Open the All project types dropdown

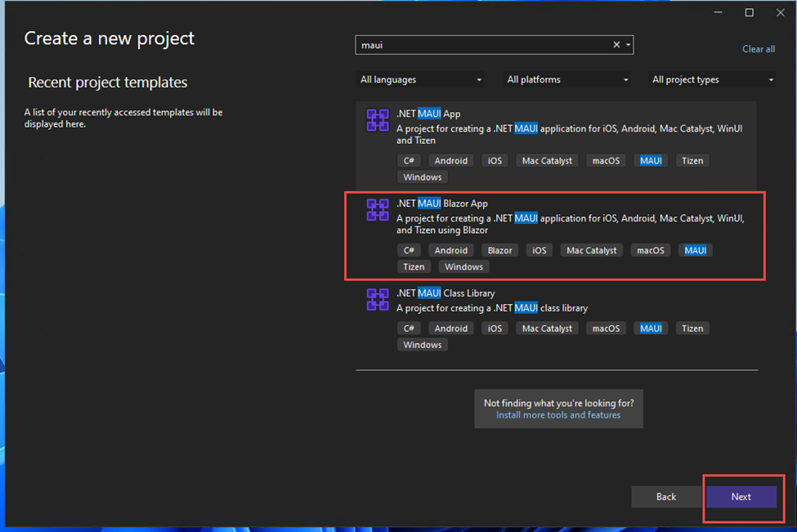713,79
